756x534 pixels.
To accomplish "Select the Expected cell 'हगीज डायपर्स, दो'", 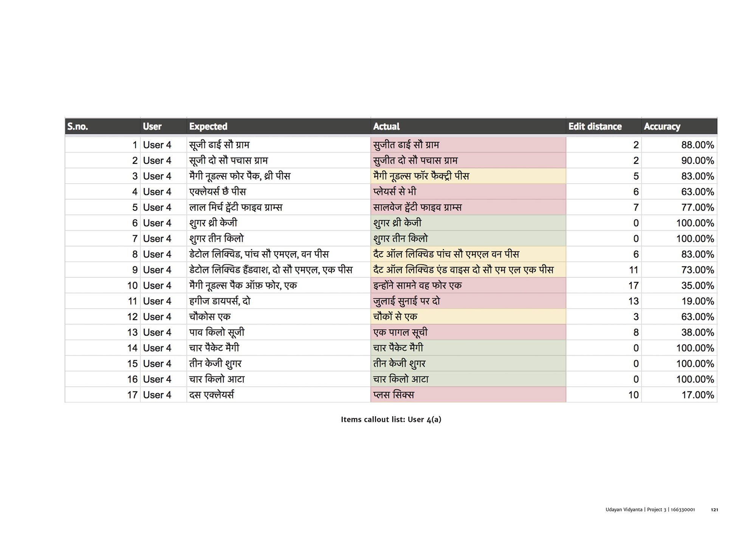I will click(220, 301).
